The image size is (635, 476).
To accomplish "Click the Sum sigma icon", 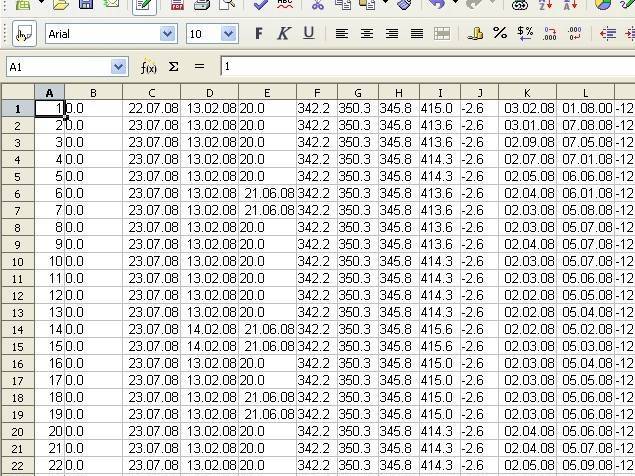I will pos(173,67).
